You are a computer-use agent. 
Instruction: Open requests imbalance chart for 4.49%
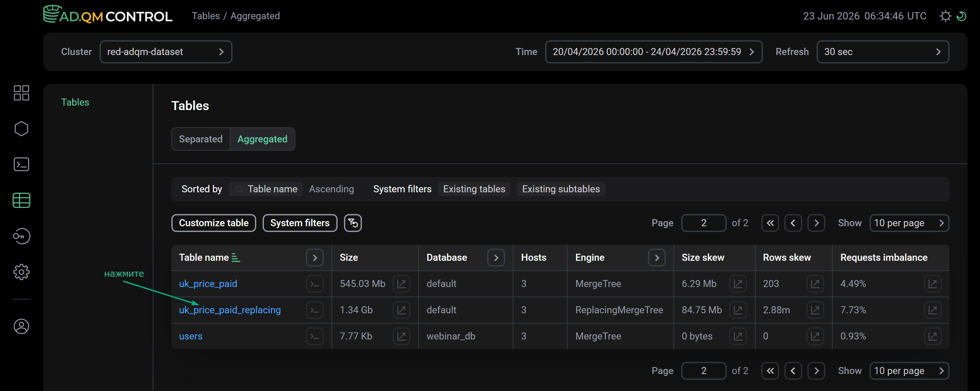[x=933, y=284]
